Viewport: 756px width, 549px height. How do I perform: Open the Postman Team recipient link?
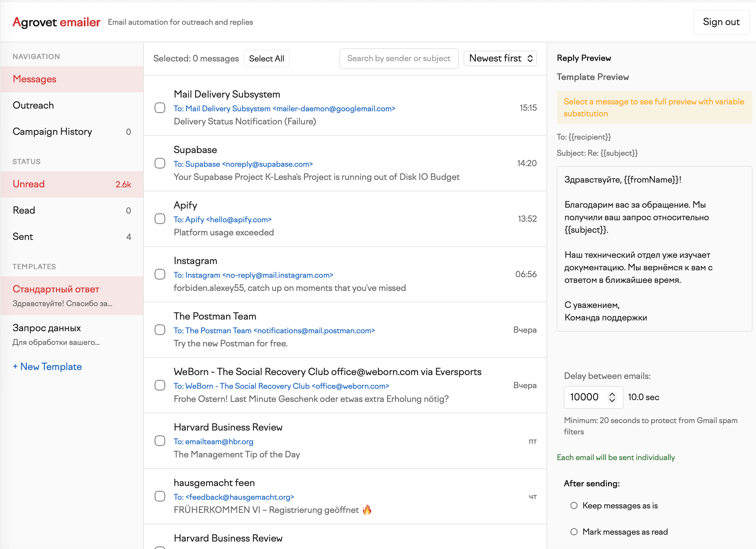pyautogui.click(x=274, y=330)
